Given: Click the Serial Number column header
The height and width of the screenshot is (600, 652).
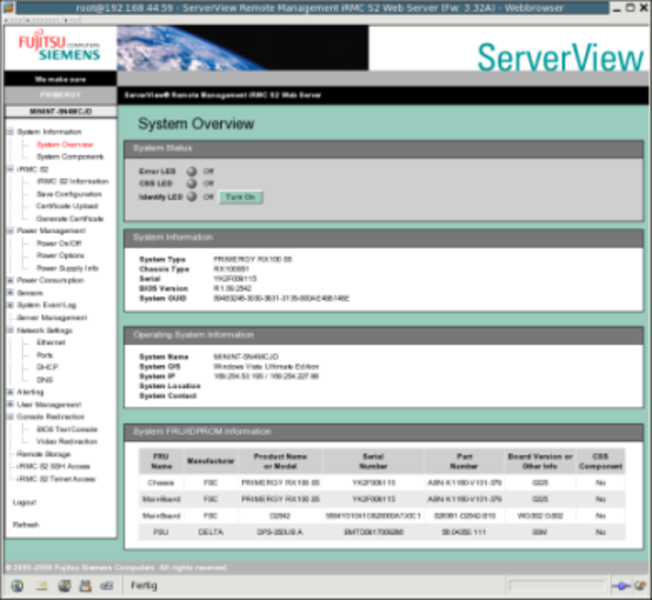Looking at the screenshot, I should pyautogui.click(x=373, y=462).
